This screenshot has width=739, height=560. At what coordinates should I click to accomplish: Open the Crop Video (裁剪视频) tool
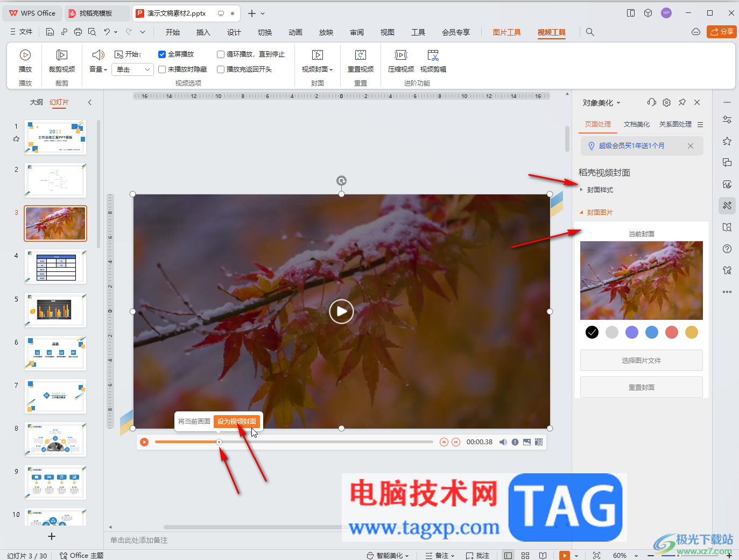(x=62, y=61)
